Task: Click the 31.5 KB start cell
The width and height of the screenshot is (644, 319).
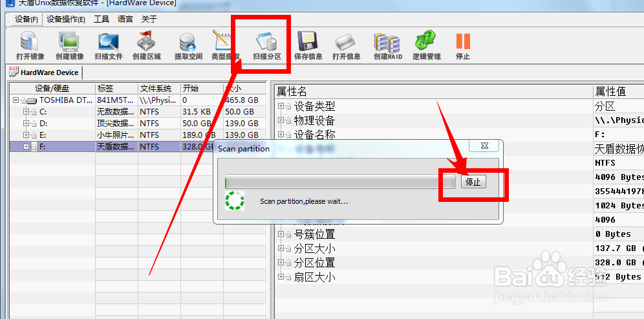Action: (x=202, y=112)
